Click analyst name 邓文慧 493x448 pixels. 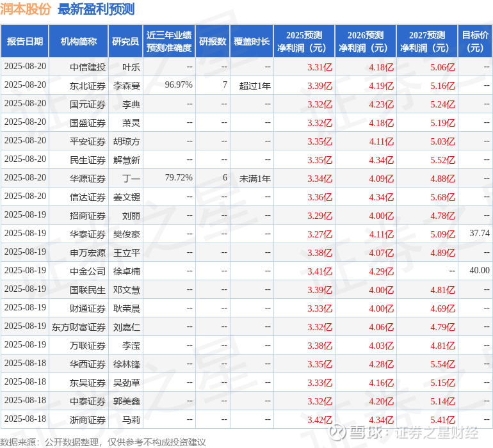click(127, 289)
